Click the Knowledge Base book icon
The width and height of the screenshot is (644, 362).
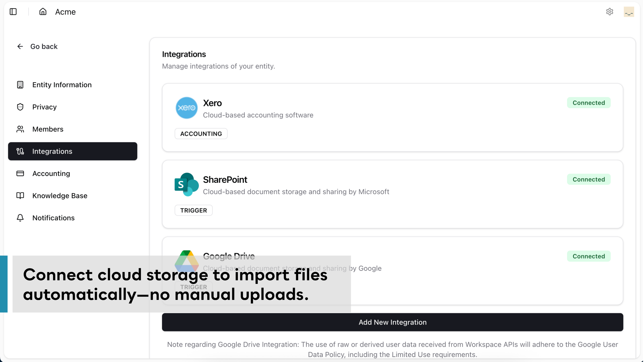coord(20,196)
